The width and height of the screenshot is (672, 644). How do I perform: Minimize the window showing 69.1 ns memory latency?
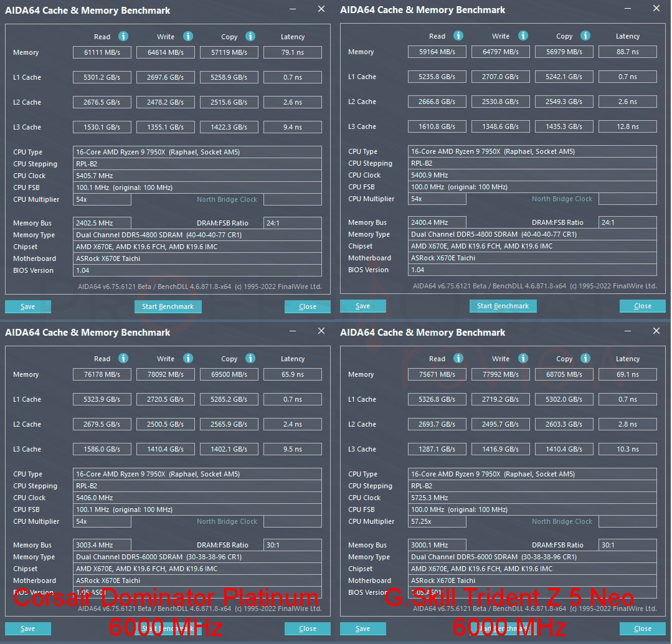pyautogui.click(x=628, y=331)
